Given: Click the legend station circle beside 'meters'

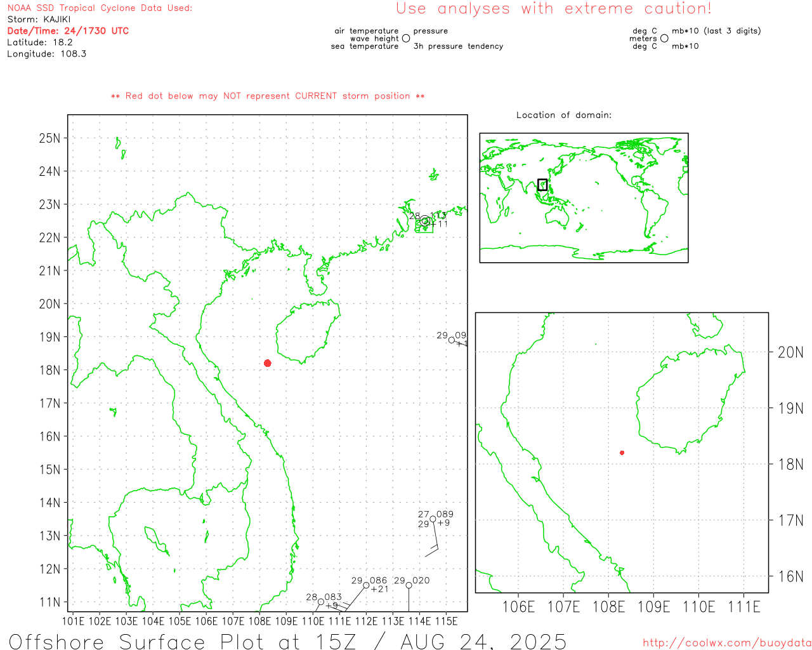Looking at the screenshot, I should [x=664, y=39].
